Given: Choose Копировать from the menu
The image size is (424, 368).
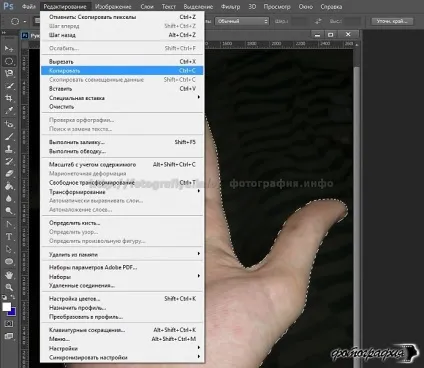Looking at the screenshot, I should (122, 71).
